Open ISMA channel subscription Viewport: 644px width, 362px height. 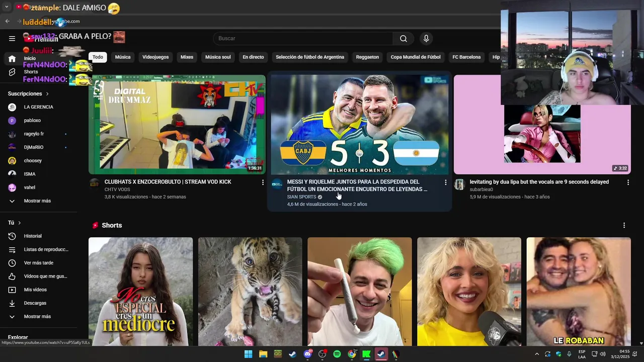point(30,174)
